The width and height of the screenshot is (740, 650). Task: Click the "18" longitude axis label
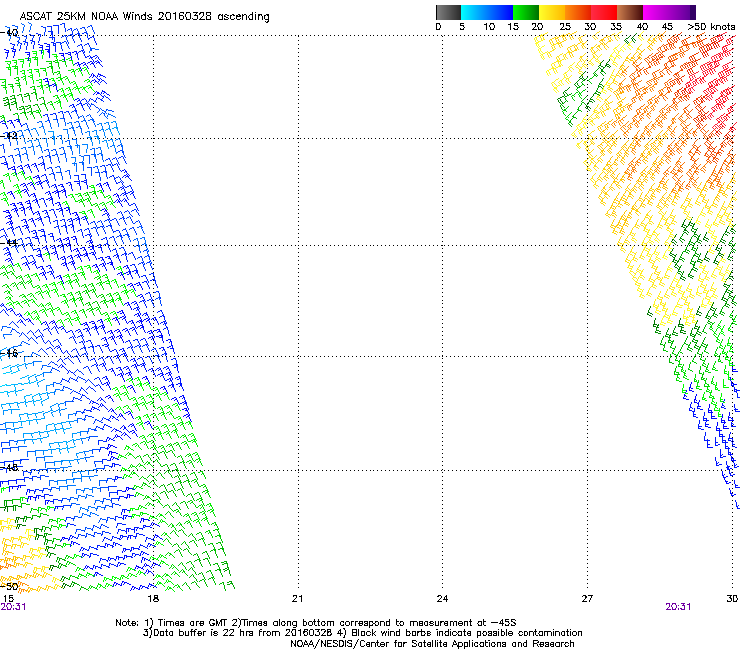click(x=153, y=599)
